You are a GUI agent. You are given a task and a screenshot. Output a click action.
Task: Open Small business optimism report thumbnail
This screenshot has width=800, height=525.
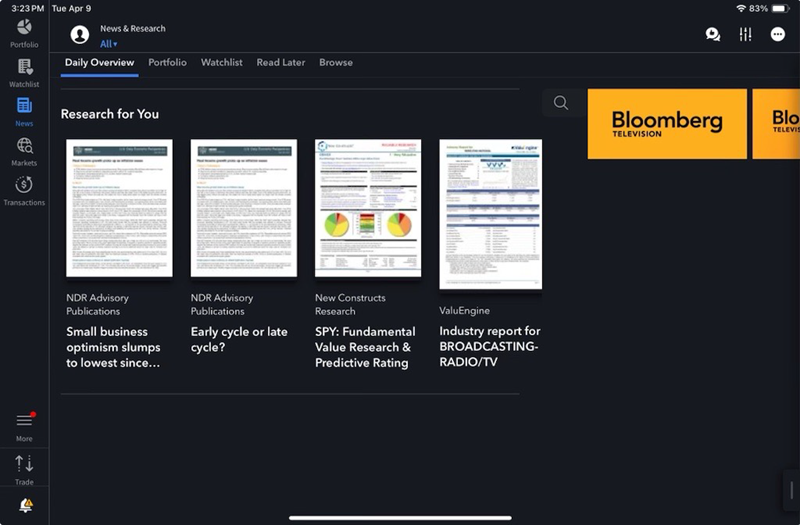(119, 208)
